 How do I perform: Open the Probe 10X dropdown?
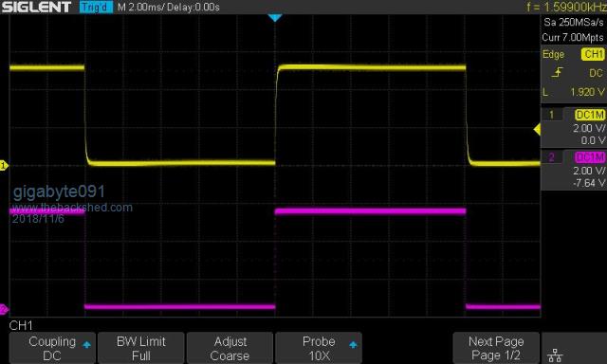tap(319, 348)
